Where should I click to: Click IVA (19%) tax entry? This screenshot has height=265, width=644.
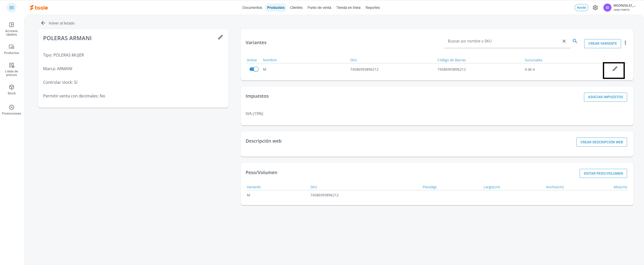[254, 114]
